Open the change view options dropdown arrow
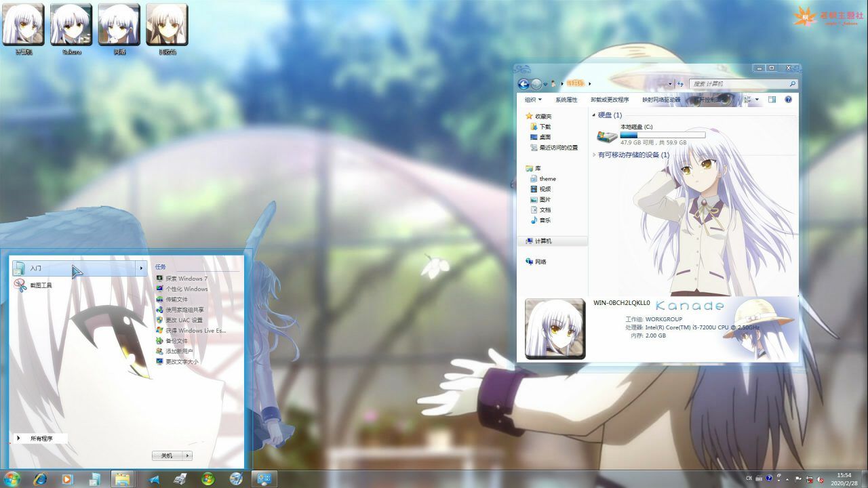The width and height of the screenshot is (868, 488). (757, 100)
